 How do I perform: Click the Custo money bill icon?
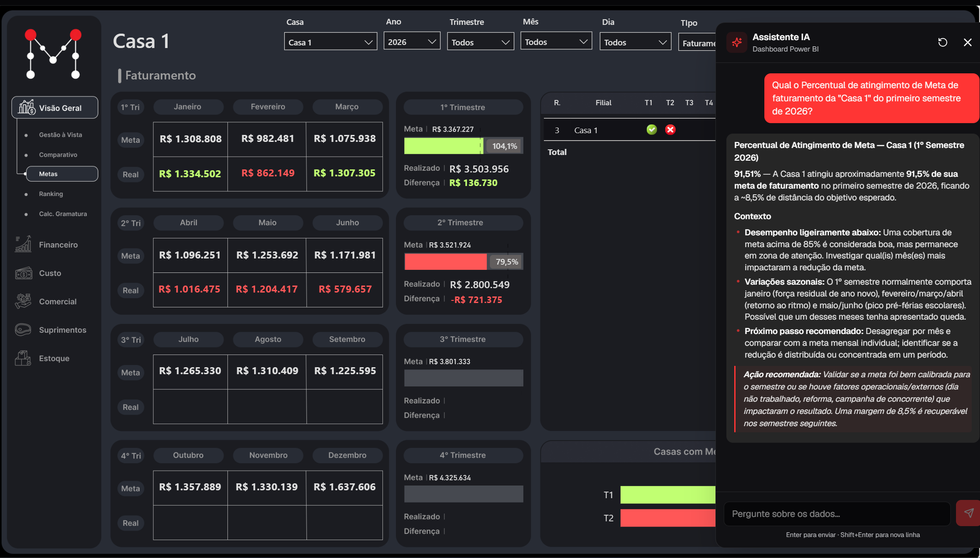pyautogui.click(x=24, y=273)
